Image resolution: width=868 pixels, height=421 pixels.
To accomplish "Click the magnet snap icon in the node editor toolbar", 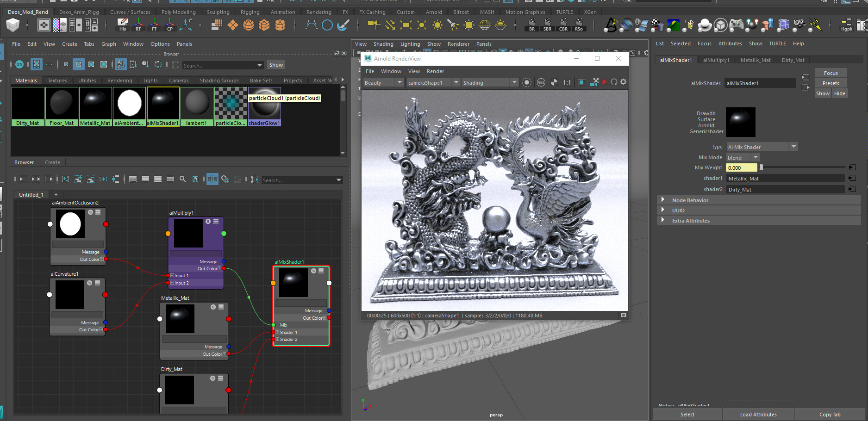I will 225,180.
